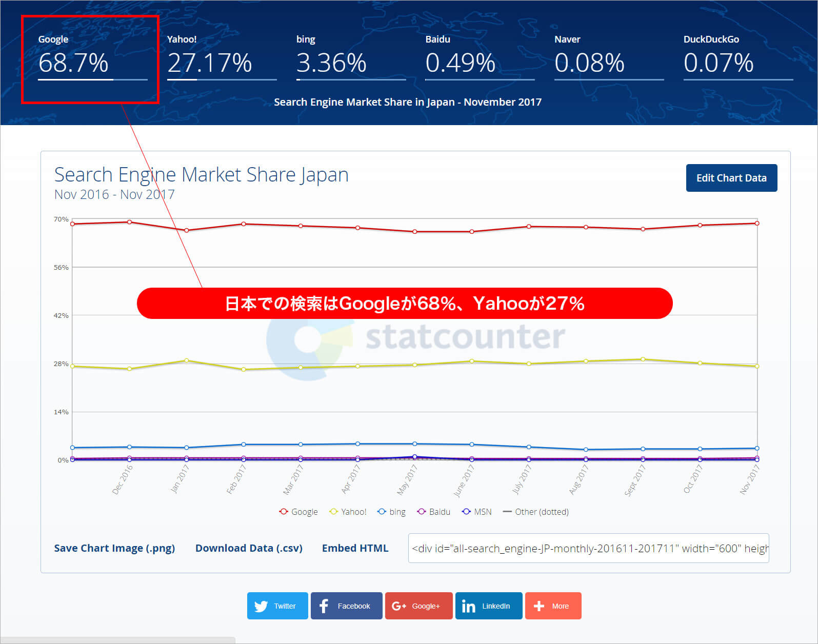
Task: Click the Google+ G icon
Action: [398, 606]
